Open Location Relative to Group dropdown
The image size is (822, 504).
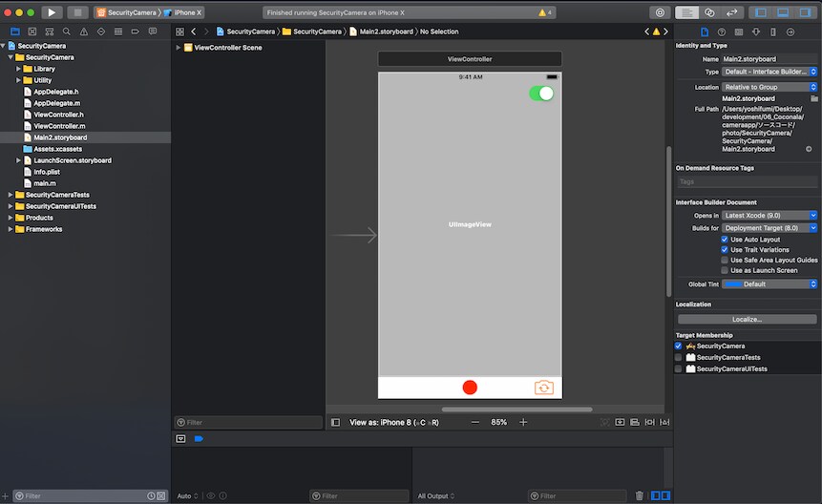[x=769, y=87]
